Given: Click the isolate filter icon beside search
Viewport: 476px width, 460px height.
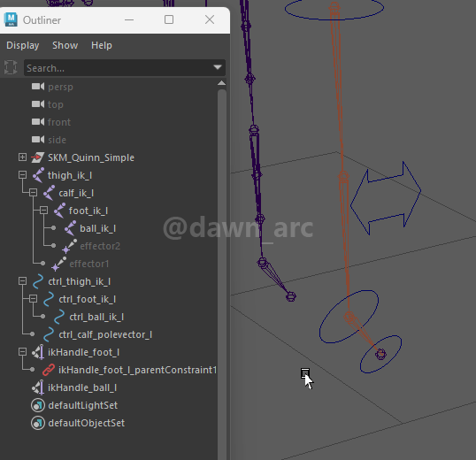Looking at the screenshot, I should pos(11,67).
